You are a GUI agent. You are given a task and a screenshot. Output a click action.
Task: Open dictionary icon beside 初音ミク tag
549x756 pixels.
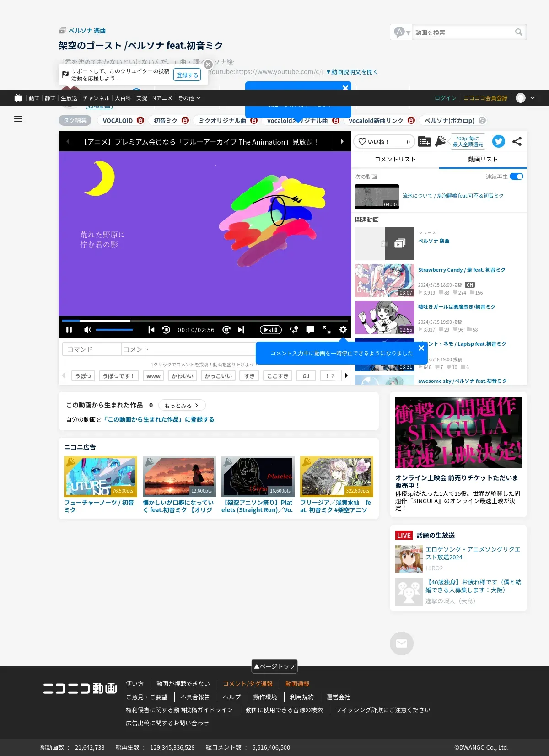(x=185, y=120)
